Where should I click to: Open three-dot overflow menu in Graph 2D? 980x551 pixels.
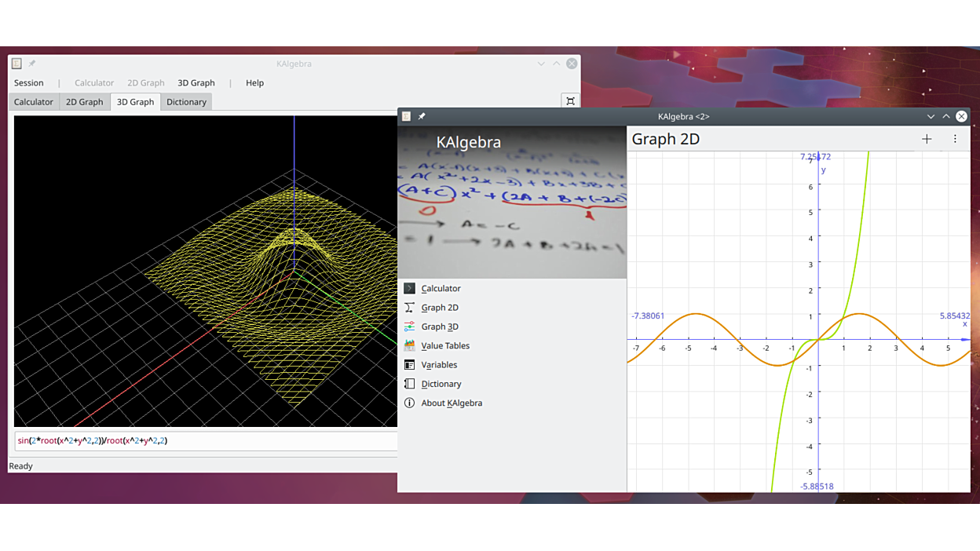955,139
